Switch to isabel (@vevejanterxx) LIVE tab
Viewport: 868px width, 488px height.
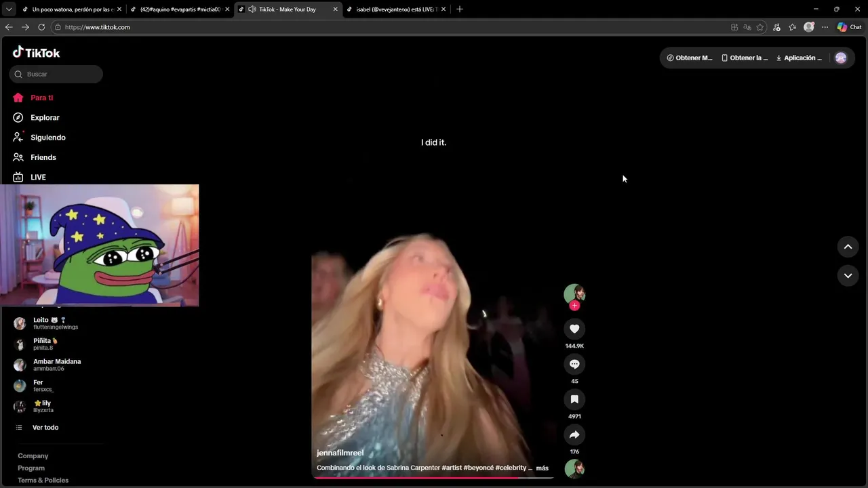[x=396, y=9]
